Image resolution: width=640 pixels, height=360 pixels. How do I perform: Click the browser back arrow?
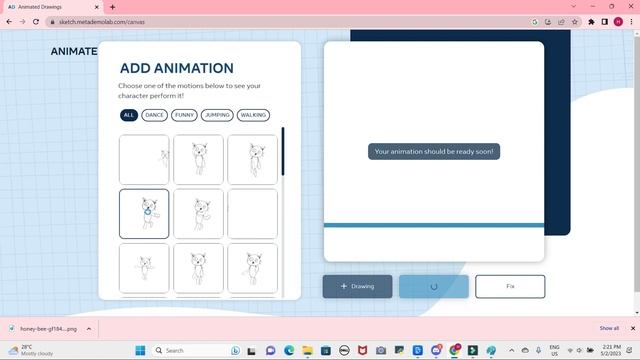coord(9,22)
